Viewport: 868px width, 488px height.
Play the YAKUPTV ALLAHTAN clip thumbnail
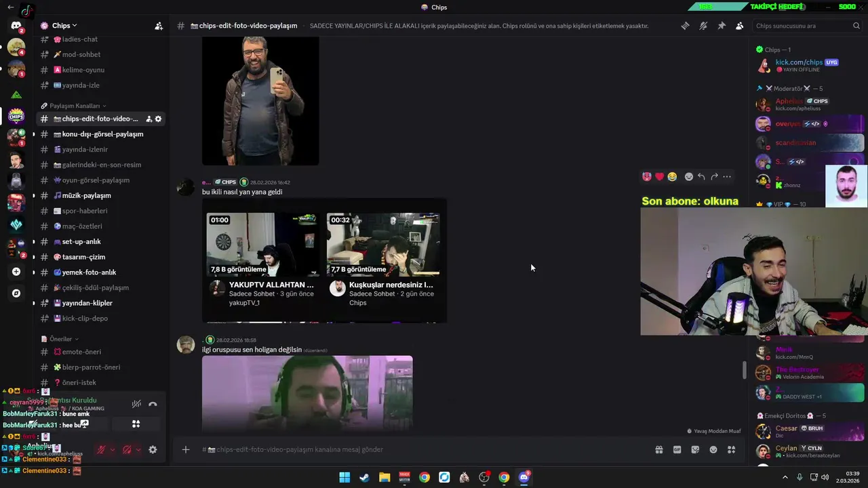263,244
